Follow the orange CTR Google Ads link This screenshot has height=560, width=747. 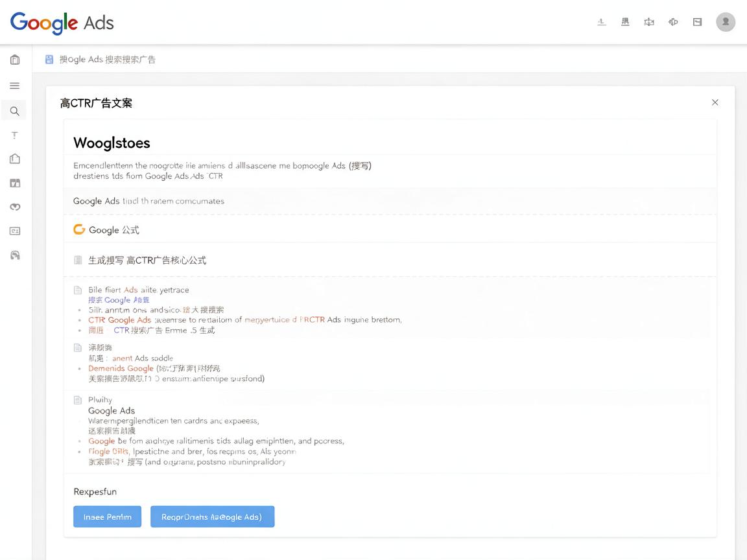[119, 320]
